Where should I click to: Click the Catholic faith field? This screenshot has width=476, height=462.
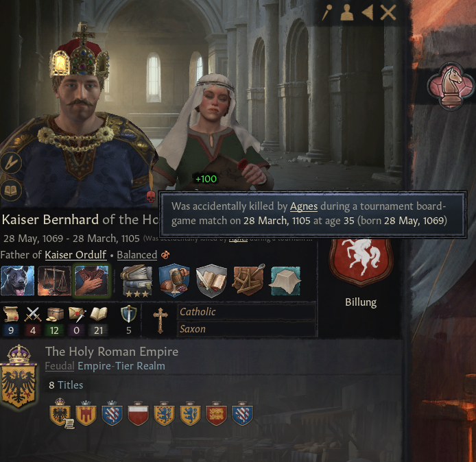(246, 311)
